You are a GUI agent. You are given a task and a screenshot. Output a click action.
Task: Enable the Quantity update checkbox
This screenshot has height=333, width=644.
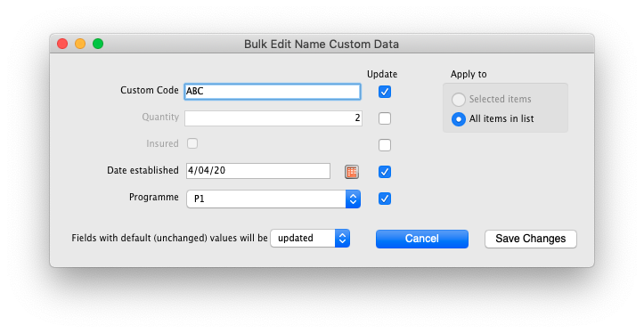pos(385,118)
